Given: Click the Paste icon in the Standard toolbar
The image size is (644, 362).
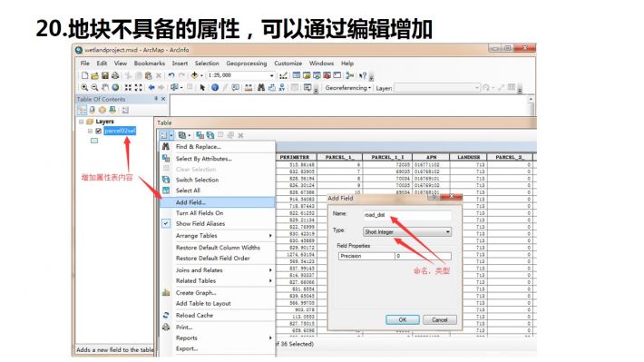Looking at the screenshot, I should coord(148,75).
